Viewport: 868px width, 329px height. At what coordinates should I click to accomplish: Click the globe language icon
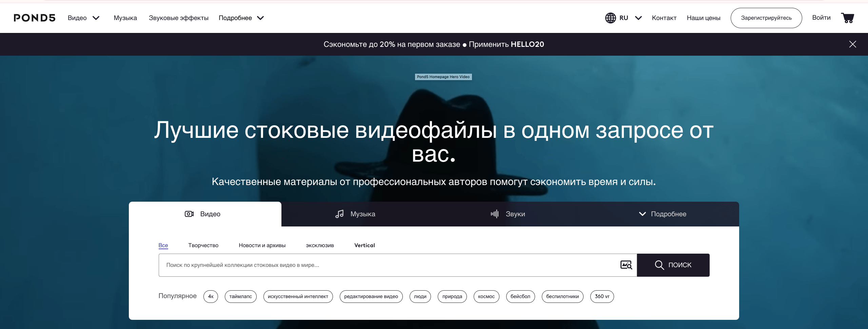pos(610,18)
